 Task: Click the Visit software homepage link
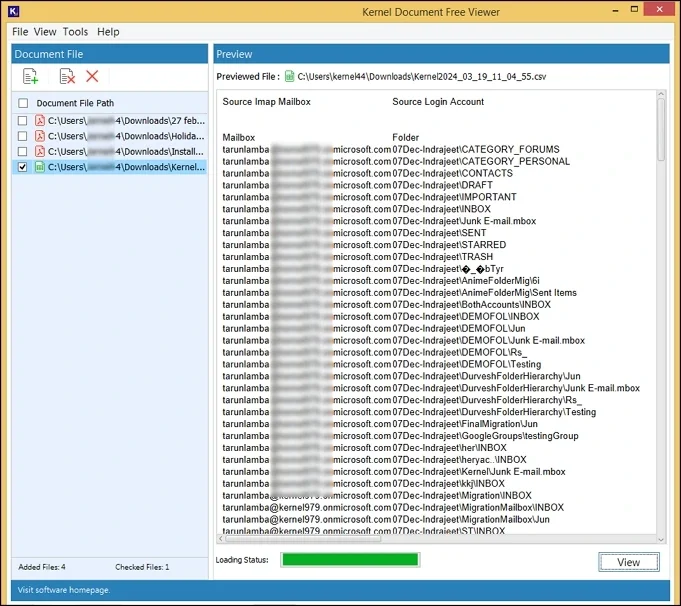64,590
